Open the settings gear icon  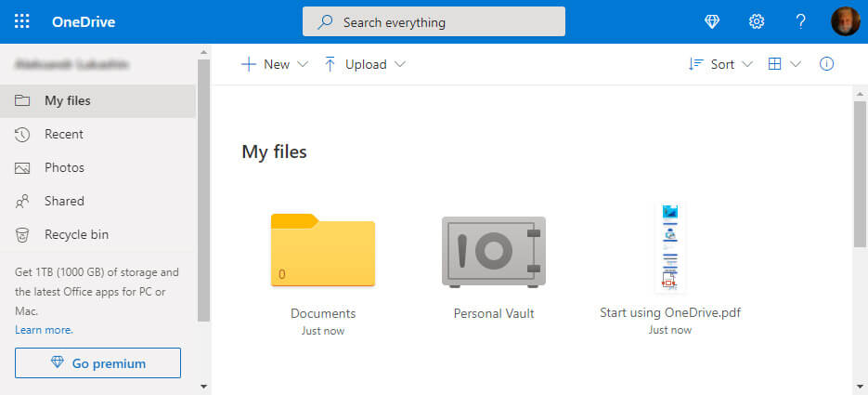point(757,21)
